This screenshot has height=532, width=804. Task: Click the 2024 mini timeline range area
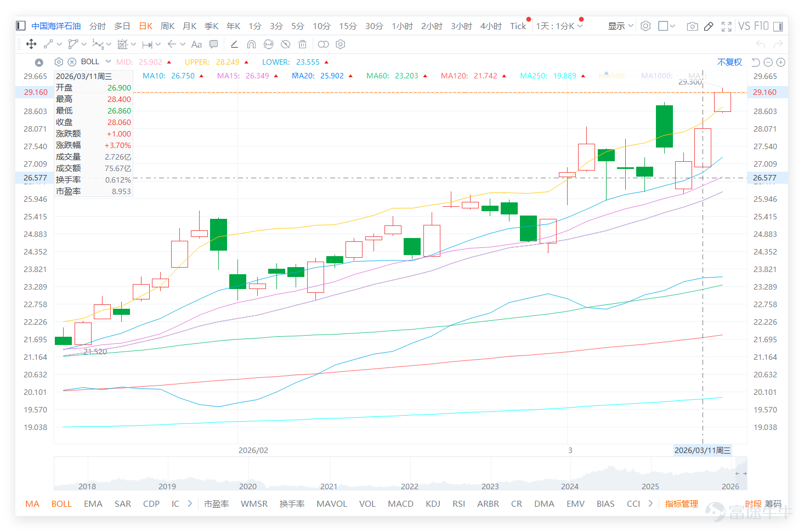[570, 486]
